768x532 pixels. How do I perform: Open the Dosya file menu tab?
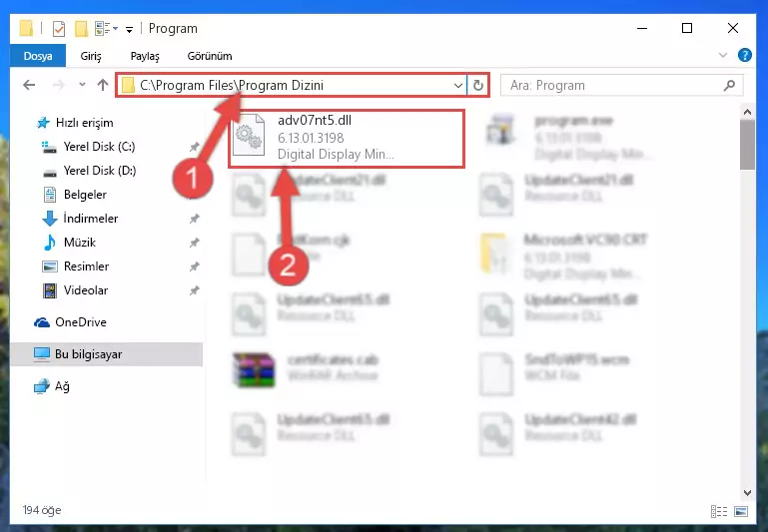38,56
